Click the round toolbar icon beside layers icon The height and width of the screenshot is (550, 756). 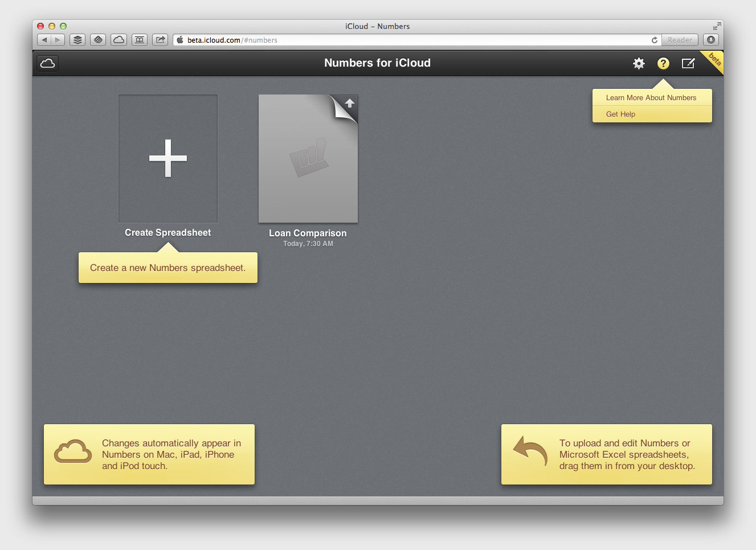98,40
